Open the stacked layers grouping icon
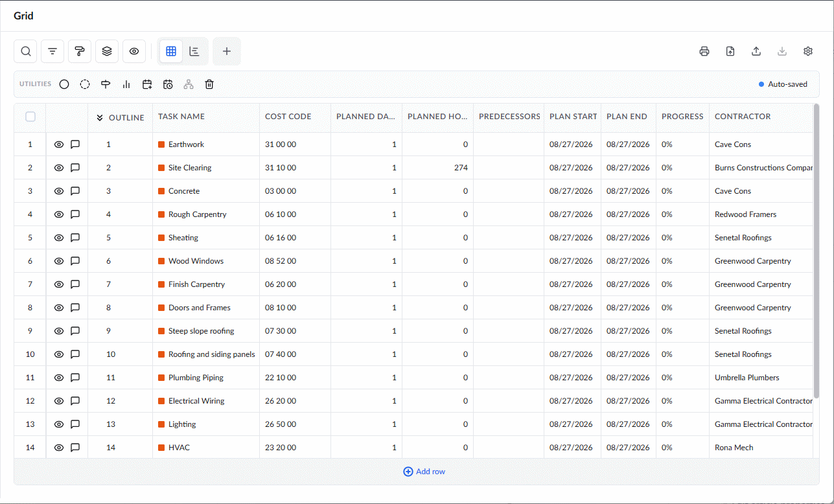Screen dimensions: 834x504 coord(107,51)
